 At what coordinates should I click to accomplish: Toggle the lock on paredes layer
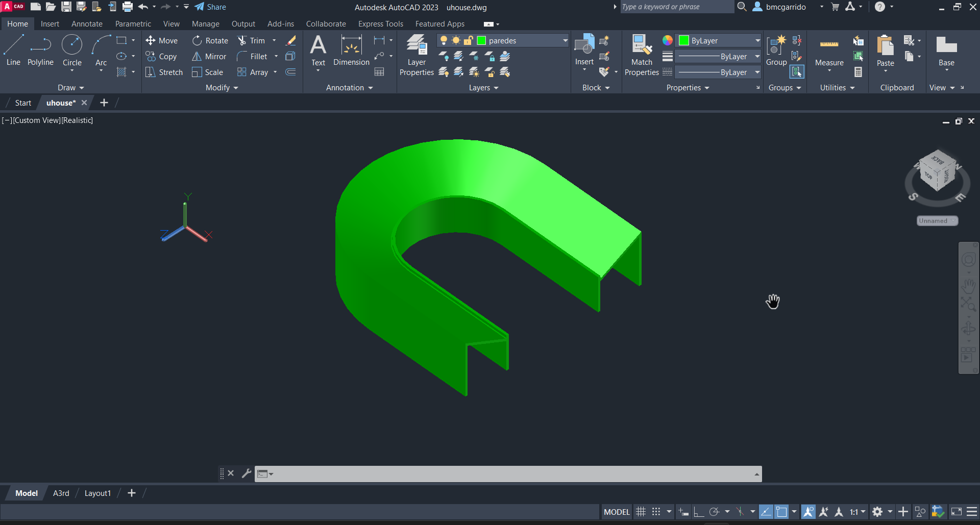[468, 40]
